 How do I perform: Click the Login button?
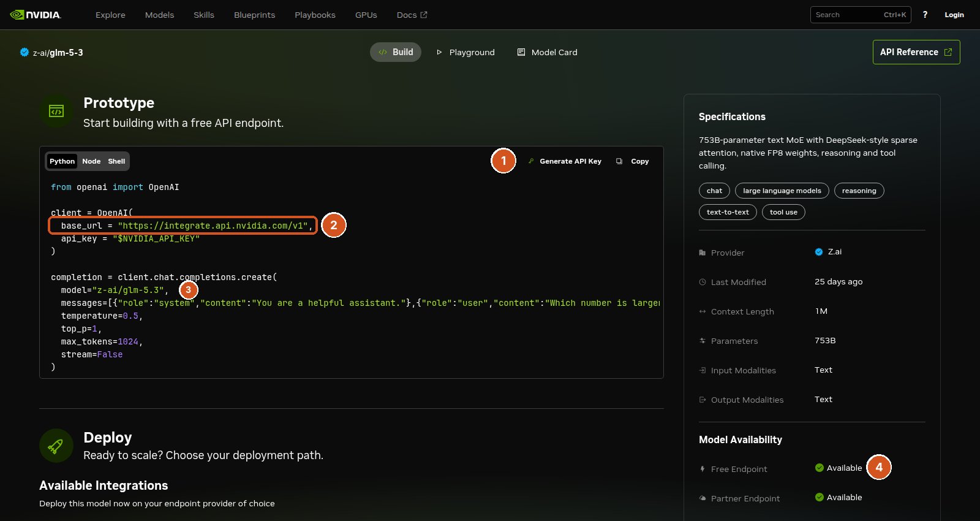pyautogui.click(x=954, y=15)
